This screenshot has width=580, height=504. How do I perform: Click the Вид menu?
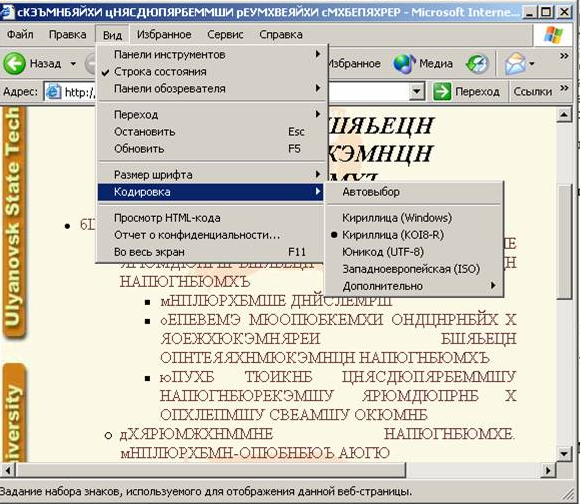pyautogui.click(x=112, y=35)
